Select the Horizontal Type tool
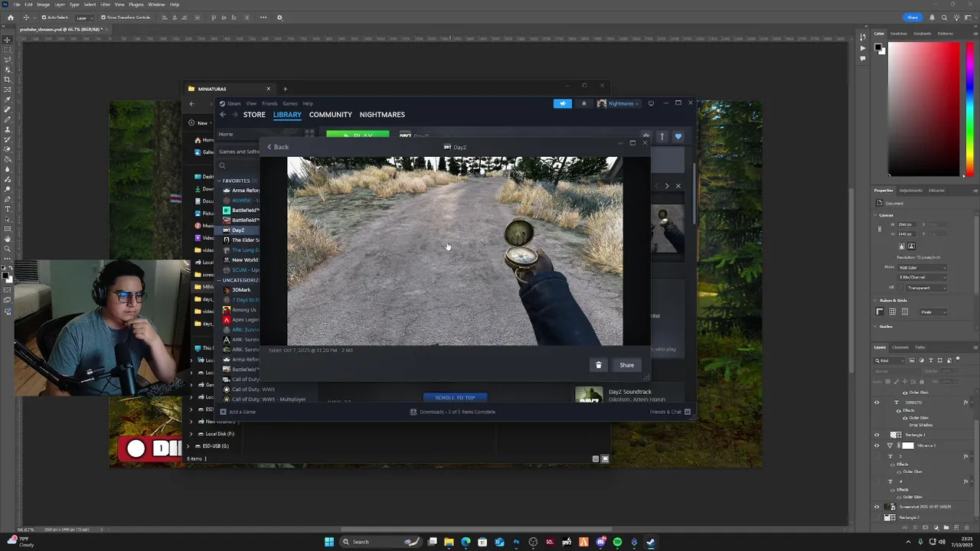The height and width of the screenshot is (551, 980). click(x=8, y=209)
